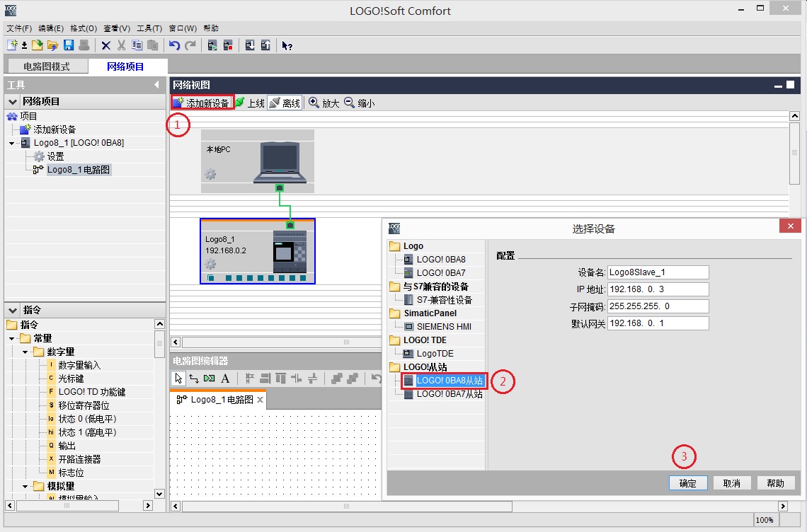Viewport: 807px width, 532px height.
Task: Click the 设备名 input field
Action: coord(658,272)
